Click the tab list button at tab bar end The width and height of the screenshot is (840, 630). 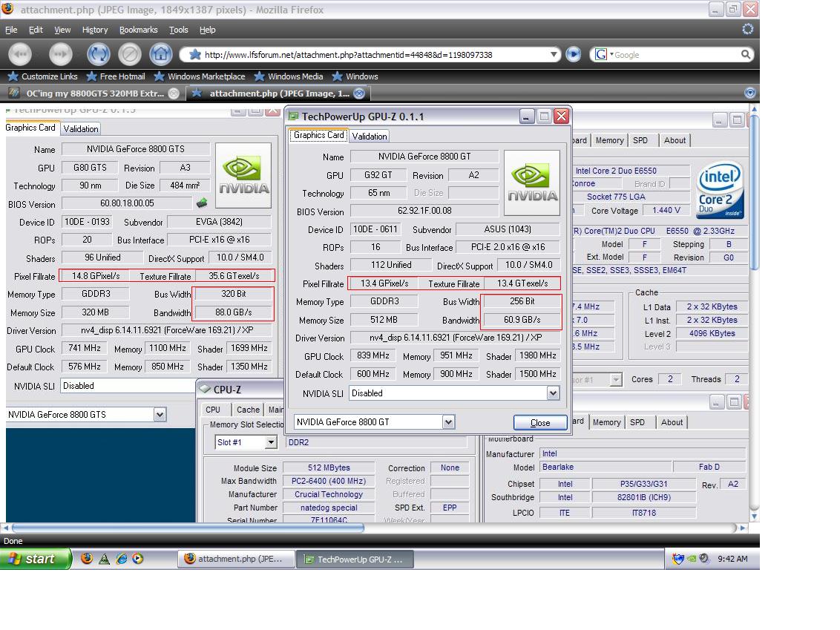(750, 93)
